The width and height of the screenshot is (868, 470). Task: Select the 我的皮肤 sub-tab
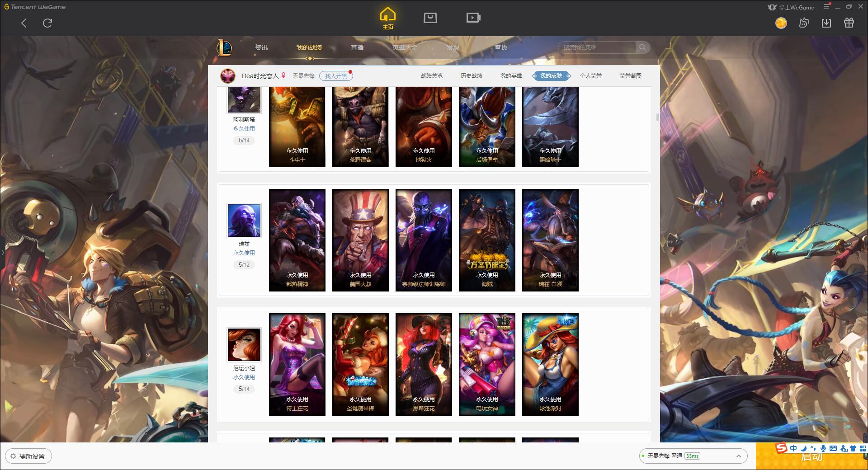tap(551, 76)
